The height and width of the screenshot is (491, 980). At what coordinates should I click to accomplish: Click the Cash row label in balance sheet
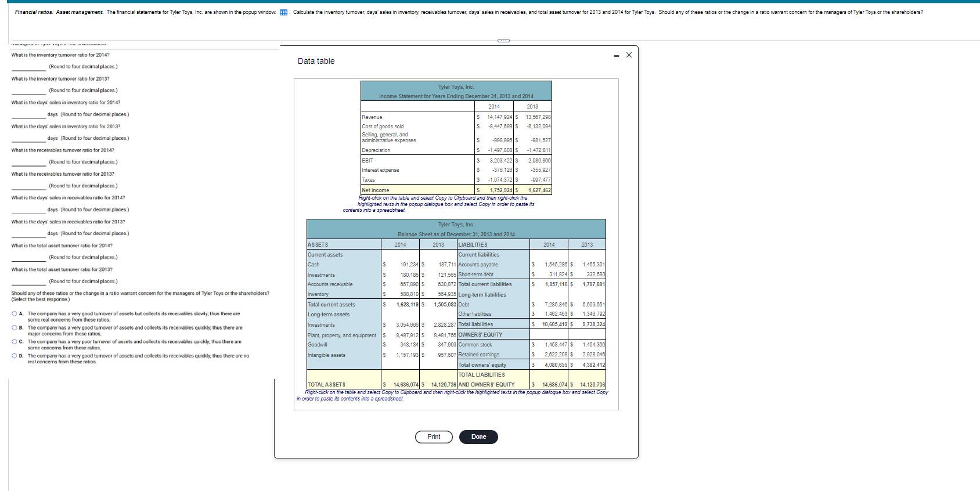coord(314,265)
